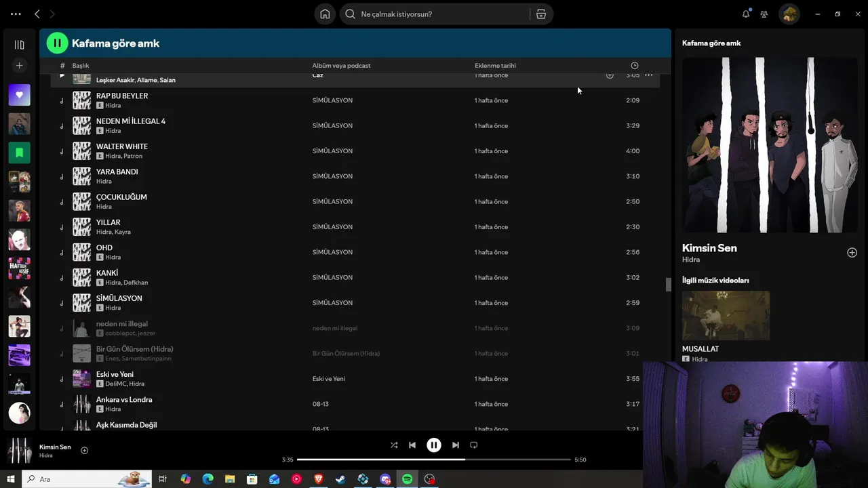The width and height of the screenshot is (868, 488).
Task: Open the notifications bell
Action: [746, 14]
